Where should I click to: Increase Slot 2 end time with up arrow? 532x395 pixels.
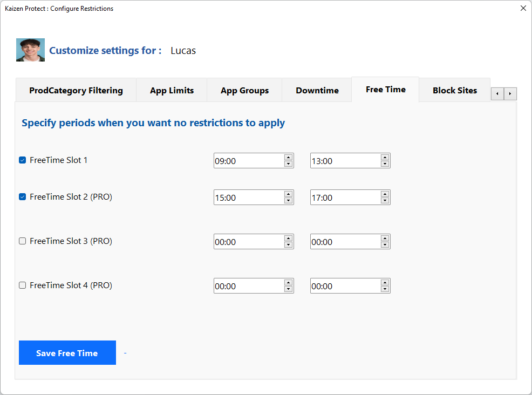pyautogui.click(x=385, y=194)
